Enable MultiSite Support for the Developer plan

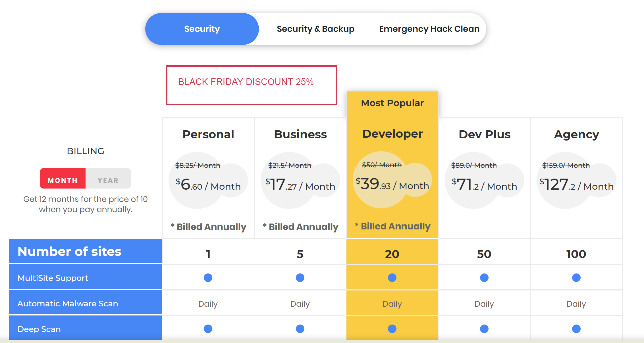click(392, 277)
